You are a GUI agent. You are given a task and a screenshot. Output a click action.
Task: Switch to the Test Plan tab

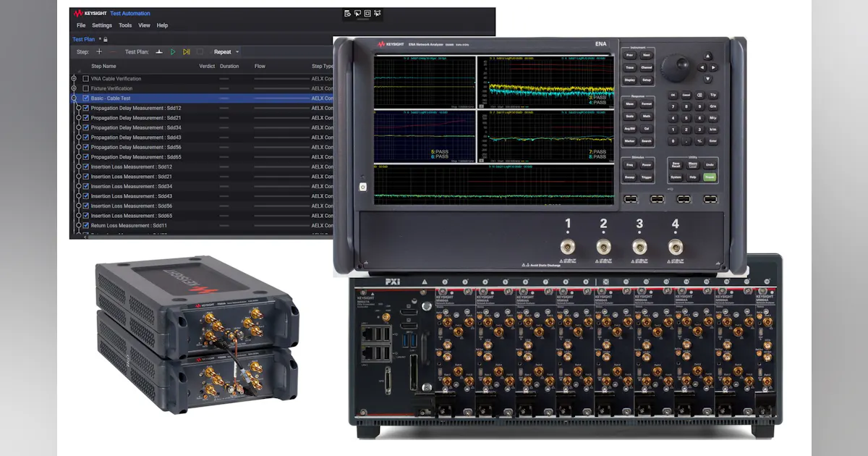(x=84, y=39)
